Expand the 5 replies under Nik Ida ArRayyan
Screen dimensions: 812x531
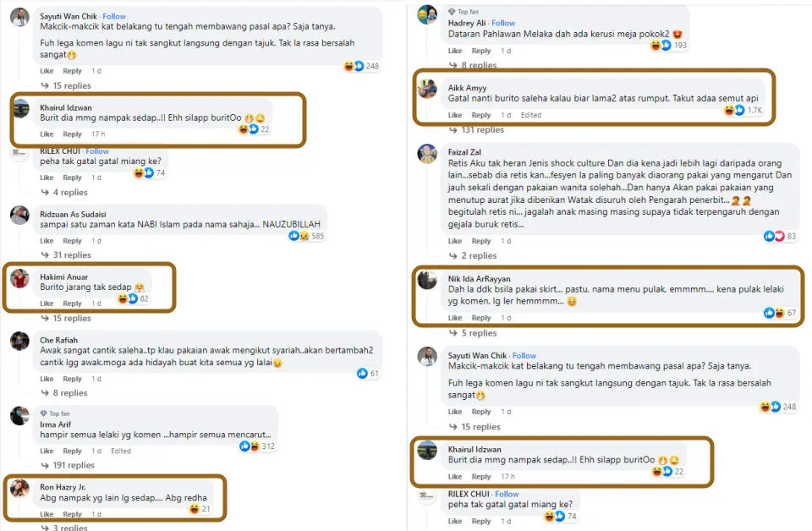tap(478, 332)
